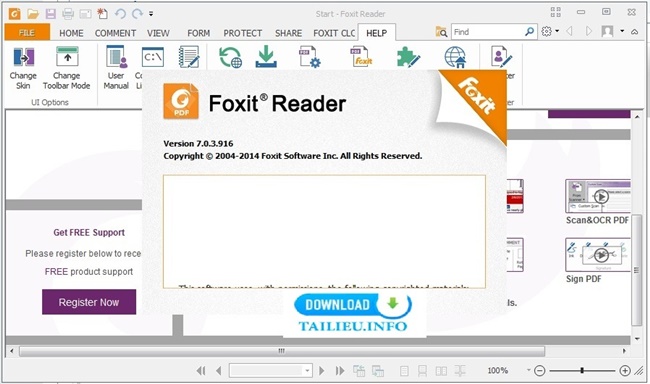Click the previous search result arrow
650x384 pixels.
click(570, 31)
